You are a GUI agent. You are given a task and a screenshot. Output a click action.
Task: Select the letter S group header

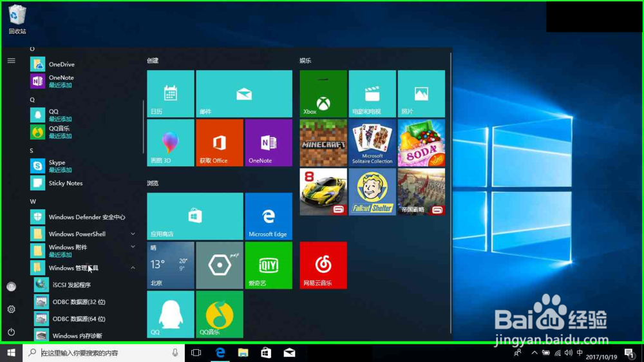[x=32, y=150]
